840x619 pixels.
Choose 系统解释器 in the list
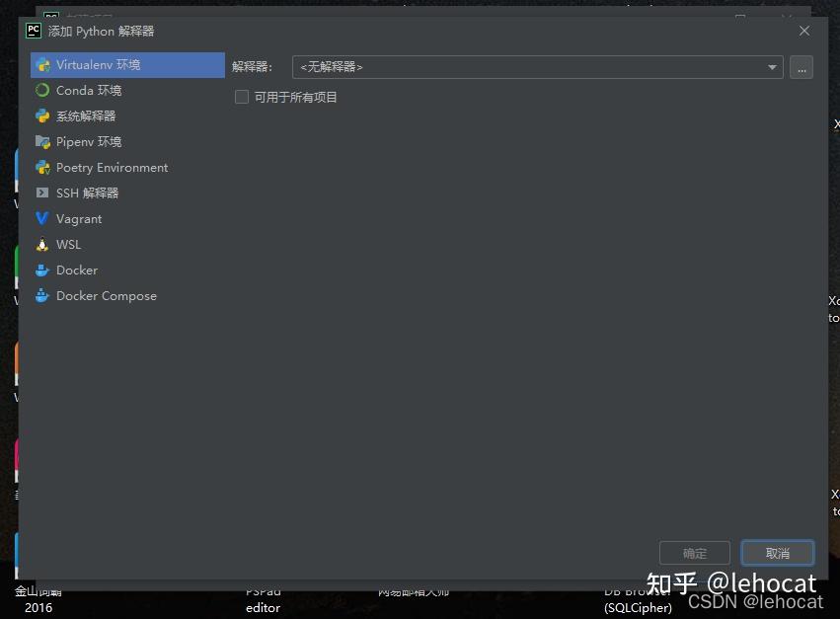pos(127,116)
